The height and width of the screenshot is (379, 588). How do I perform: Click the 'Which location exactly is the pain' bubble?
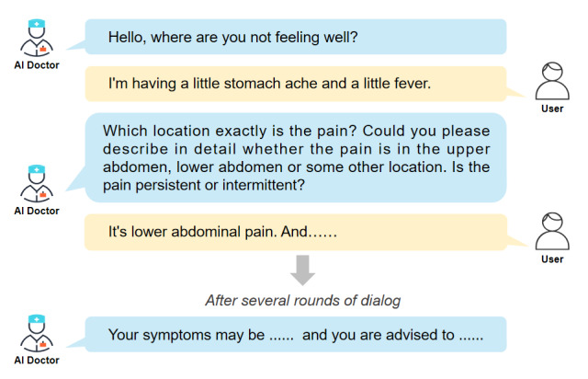click(296, 157)
